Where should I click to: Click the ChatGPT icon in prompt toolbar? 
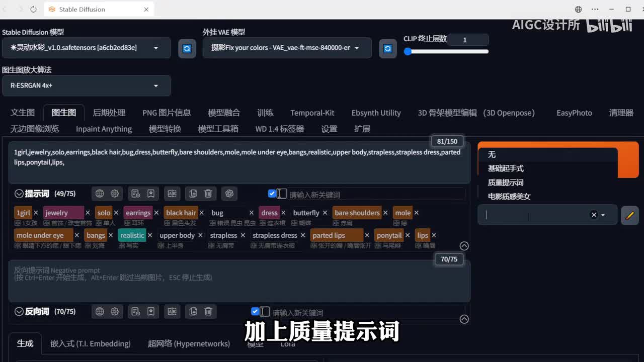tap(229, 194)
